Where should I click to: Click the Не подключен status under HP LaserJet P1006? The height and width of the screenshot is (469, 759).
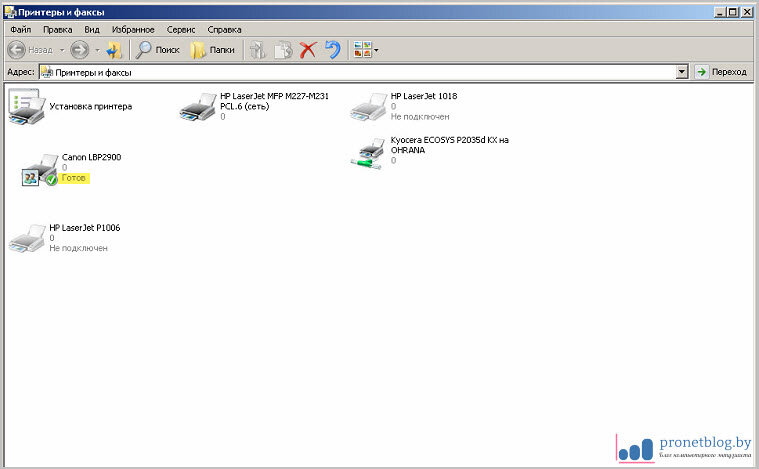(78, 248)
